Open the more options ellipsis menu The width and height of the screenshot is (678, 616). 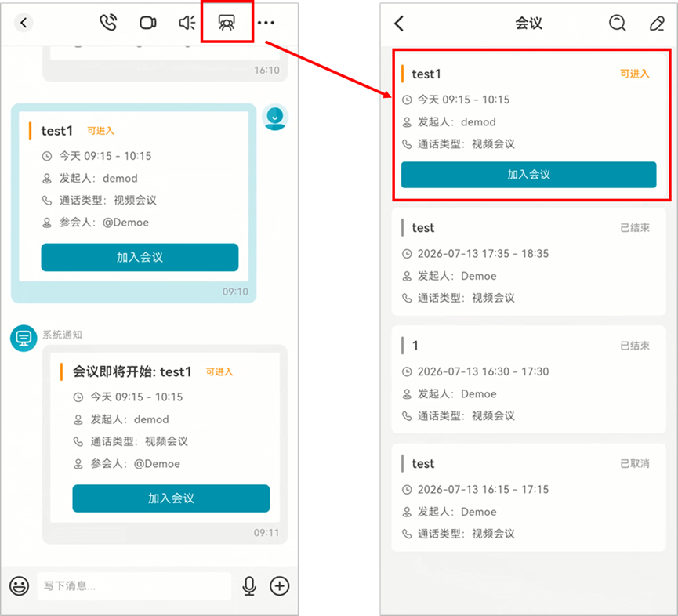point(266,23)
